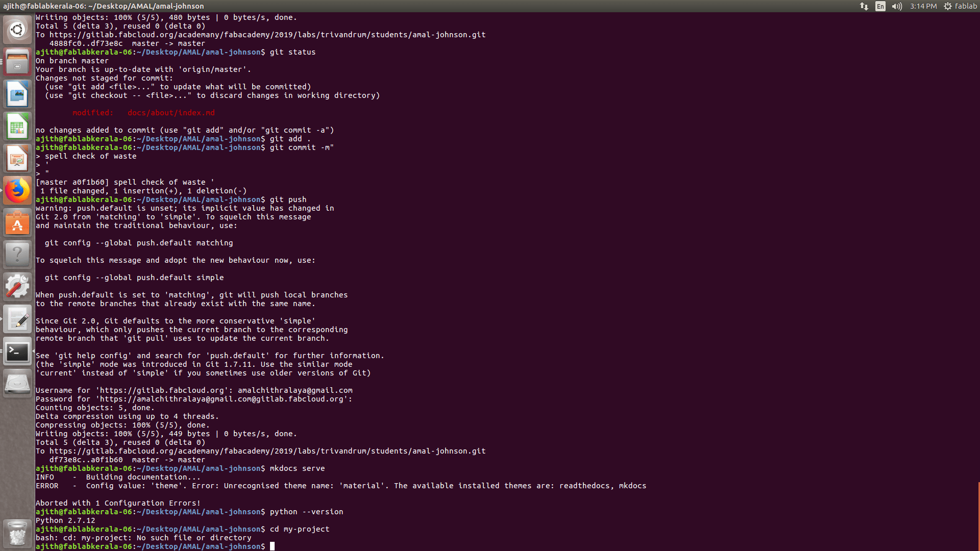This screenshot has width=980, height=551.
Task: Open the Files manager from the dock
Action: (17, 62)
